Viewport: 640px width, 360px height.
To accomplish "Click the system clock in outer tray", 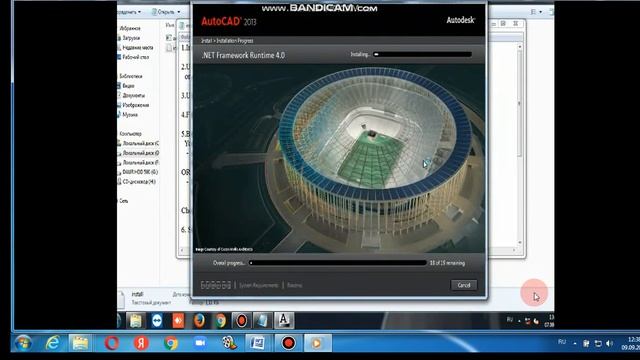I will point(631,343).
